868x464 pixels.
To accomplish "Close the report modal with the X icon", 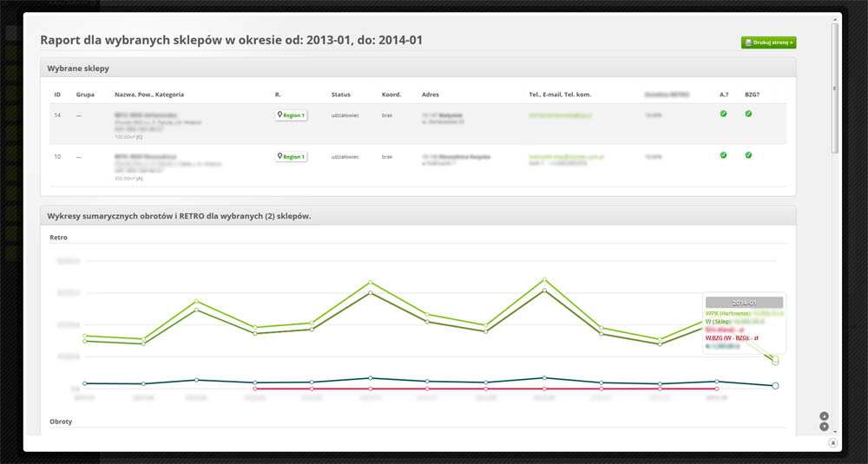I will [x=832, y=442].
